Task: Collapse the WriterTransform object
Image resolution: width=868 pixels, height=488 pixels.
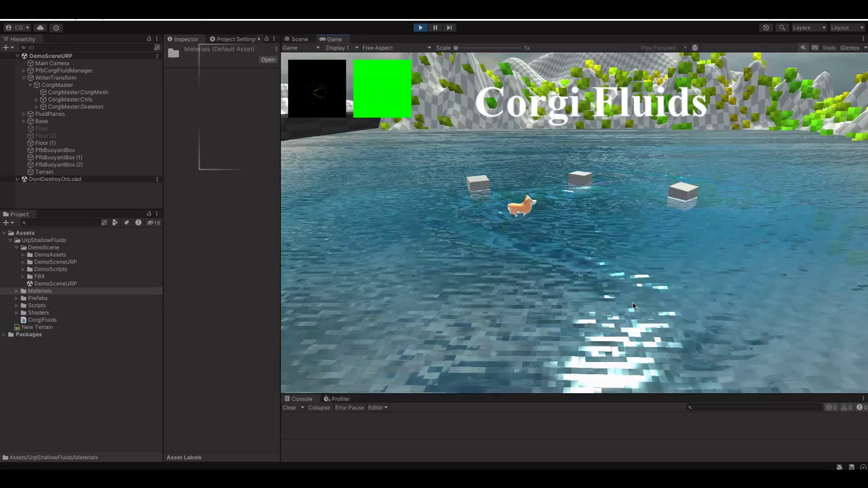Action: click(x=24, y=78)
